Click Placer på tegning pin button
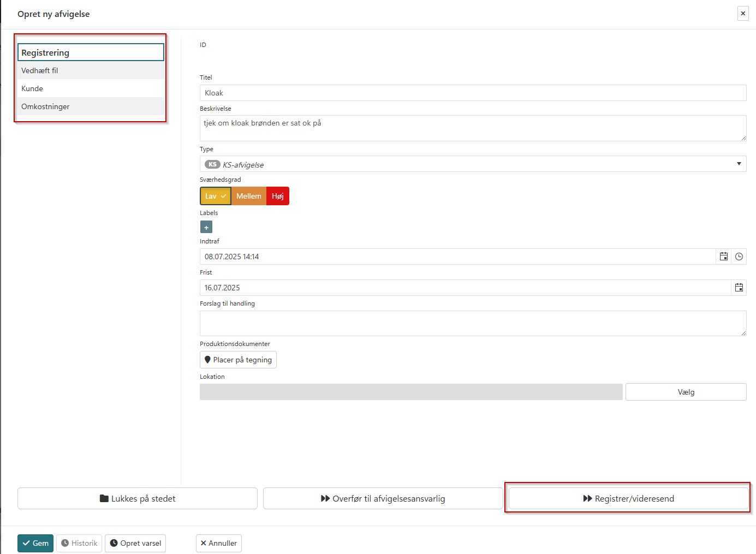The height and width of the screenshot is (554, 756). [x=238, y=360]
